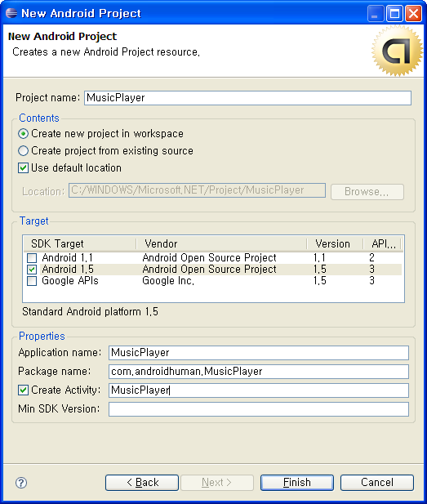Viewport: 427px width, 504px height.
Task: Focus the Project name field
Action: point(247,98)
